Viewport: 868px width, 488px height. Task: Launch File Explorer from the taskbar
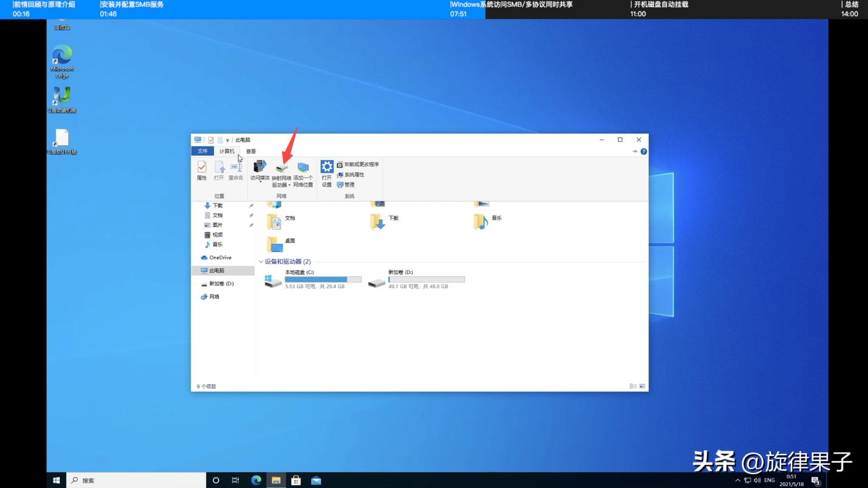click(x=276, y=480)
